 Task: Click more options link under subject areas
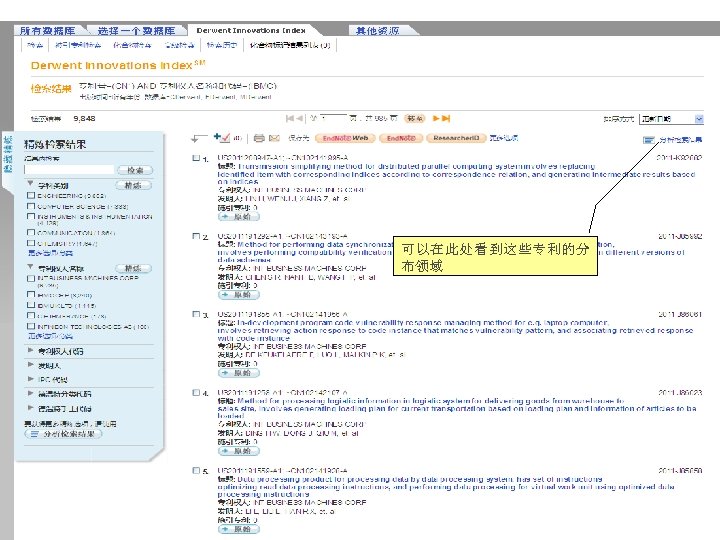[50, 253]
